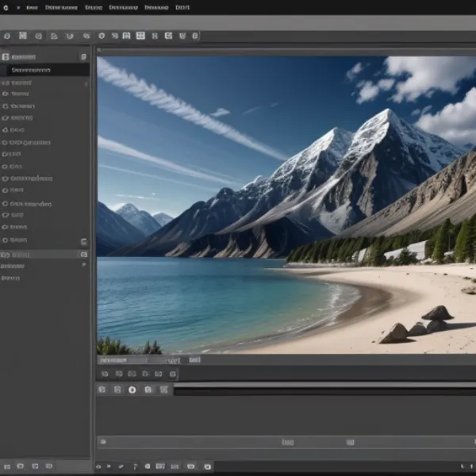Click the leftmost icon at the bottom of the left panel
Image resolution: width=476 pixels, height=476 pixels.
click(7, 466)
